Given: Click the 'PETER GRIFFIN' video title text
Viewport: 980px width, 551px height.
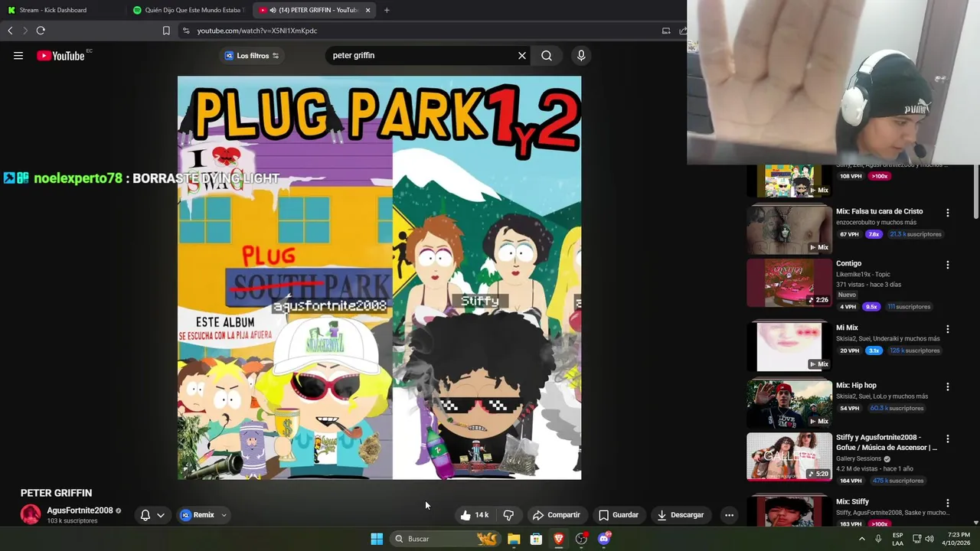Looking at the screenshot, I should [56, 493].
